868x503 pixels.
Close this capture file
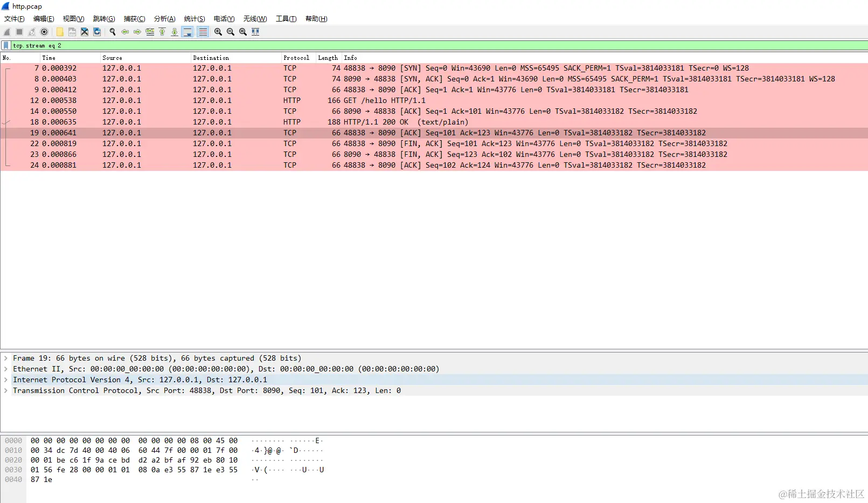85,32
